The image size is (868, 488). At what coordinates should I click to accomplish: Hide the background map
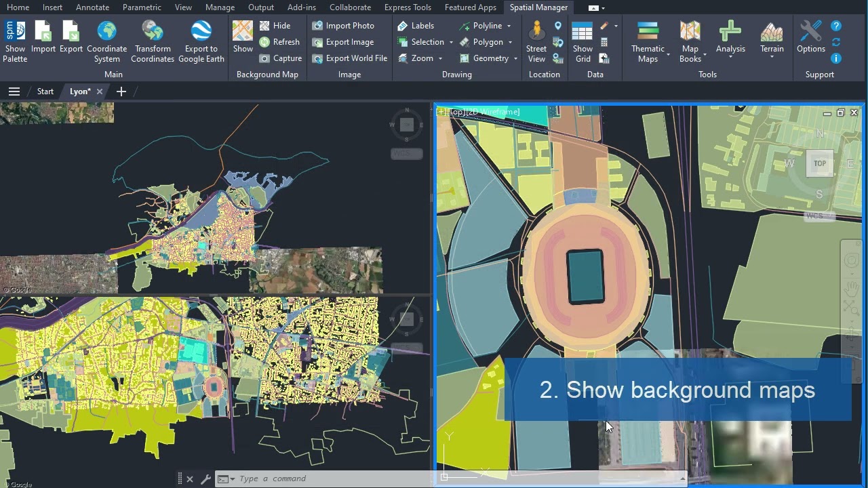click(x=275, y=26)
